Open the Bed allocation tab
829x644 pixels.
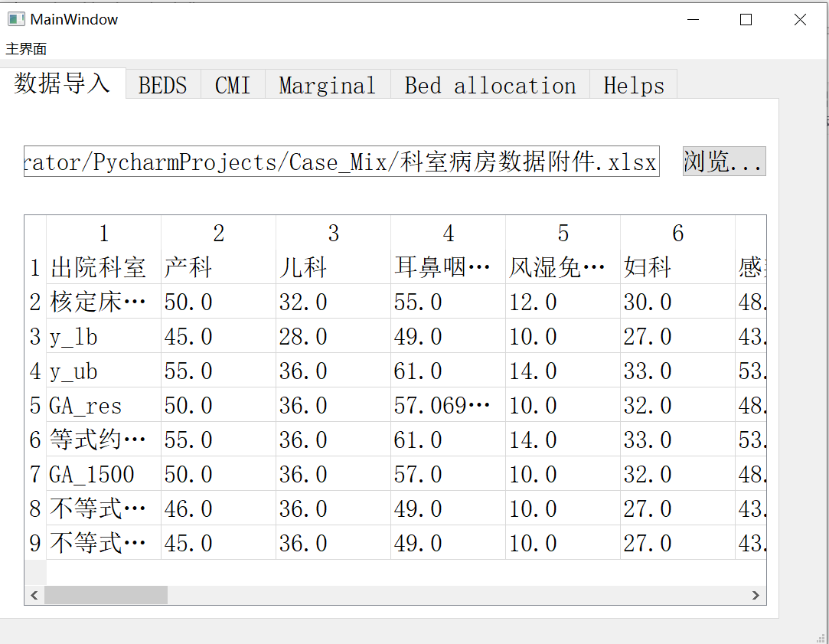(x=489, y=85)
